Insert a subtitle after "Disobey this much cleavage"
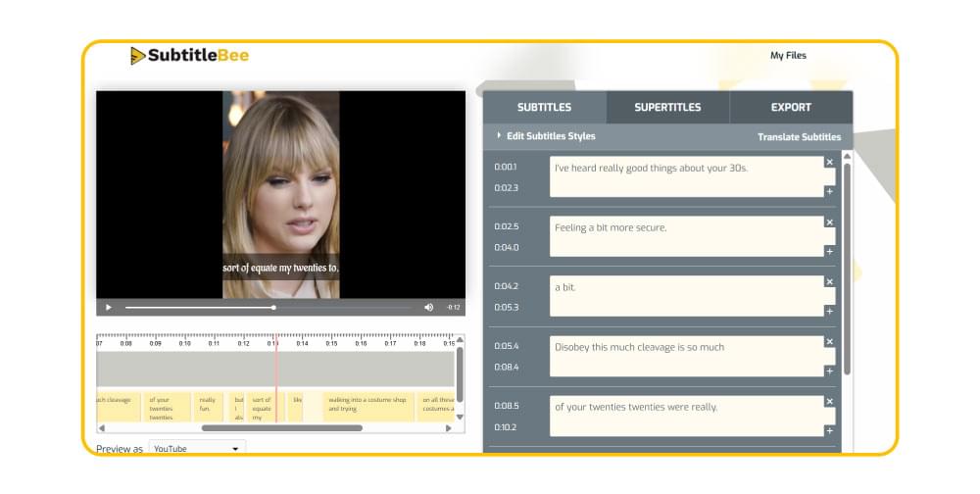Screen dimensions: 980x494 829,371
